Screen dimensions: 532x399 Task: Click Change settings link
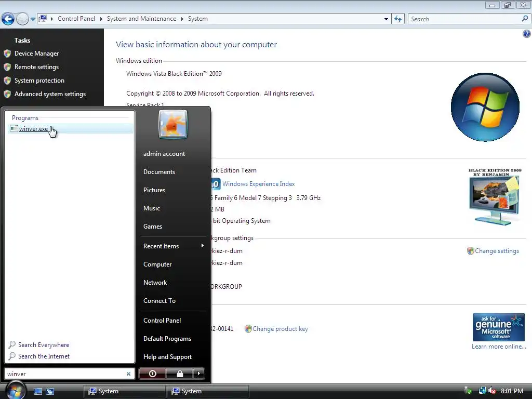click(x=497, y=251)
